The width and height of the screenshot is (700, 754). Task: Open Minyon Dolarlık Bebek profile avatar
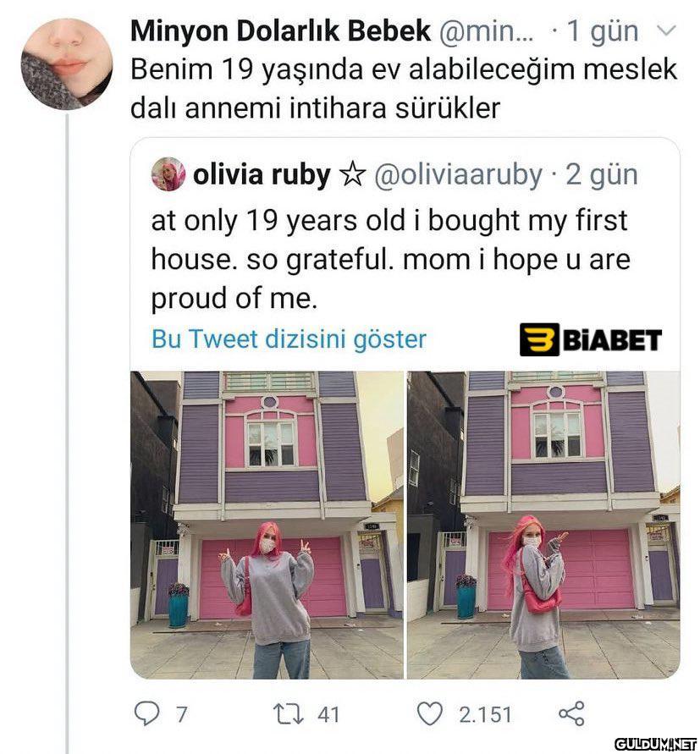(x=66, y=64)
